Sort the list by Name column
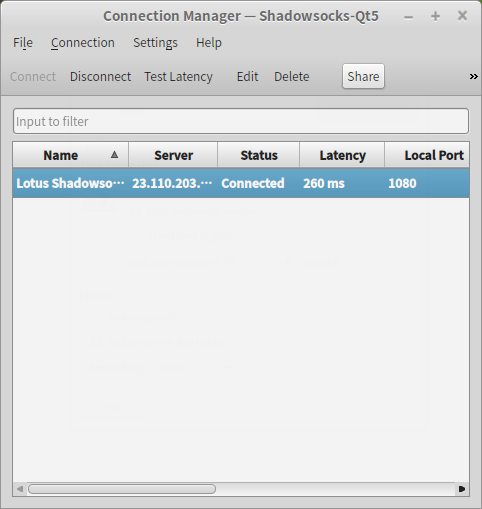This screenshot has height=509, width=482. [x=71, y=155]
